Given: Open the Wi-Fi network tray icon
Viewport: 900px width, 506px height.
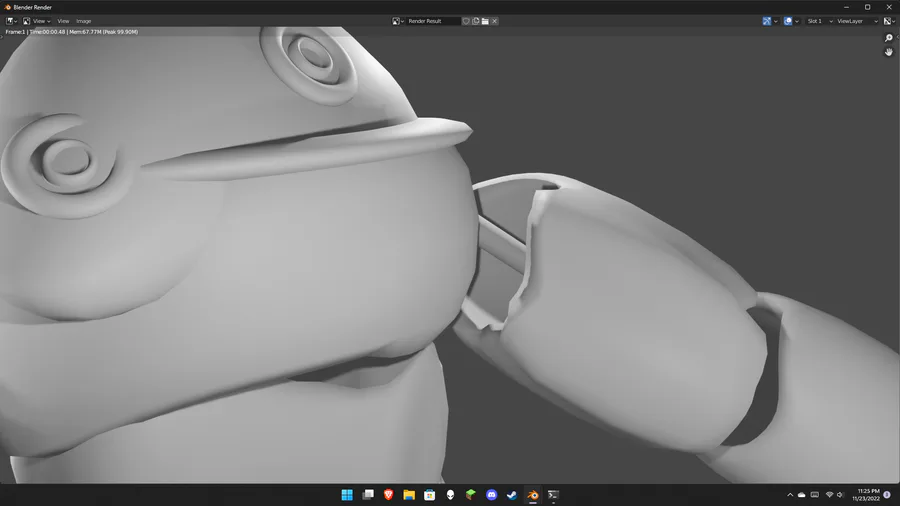Looking at the screenshot, I should click(x=829, y=495).
